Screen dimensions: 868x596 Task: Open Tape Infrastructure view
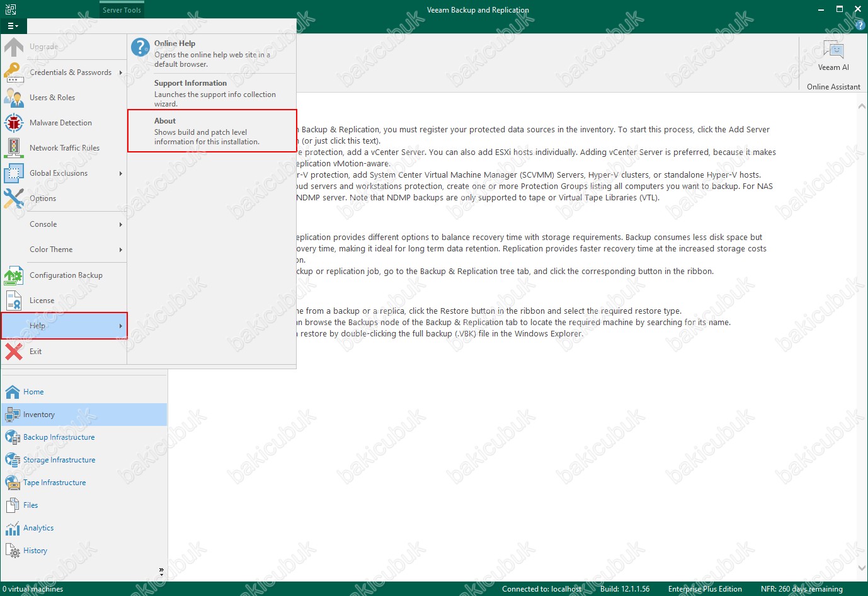(84, 483)
